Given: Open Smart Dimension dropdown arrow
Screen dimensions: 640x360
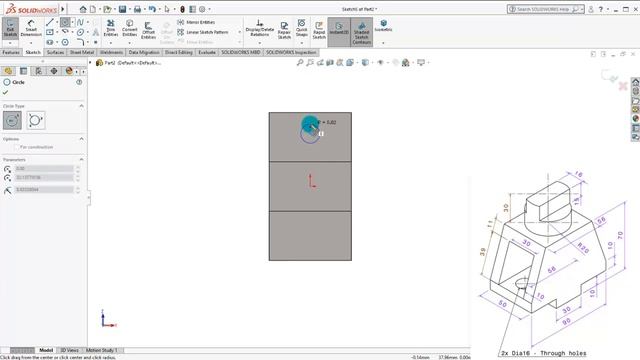Looking at the screenshot, I should (31, 43).
